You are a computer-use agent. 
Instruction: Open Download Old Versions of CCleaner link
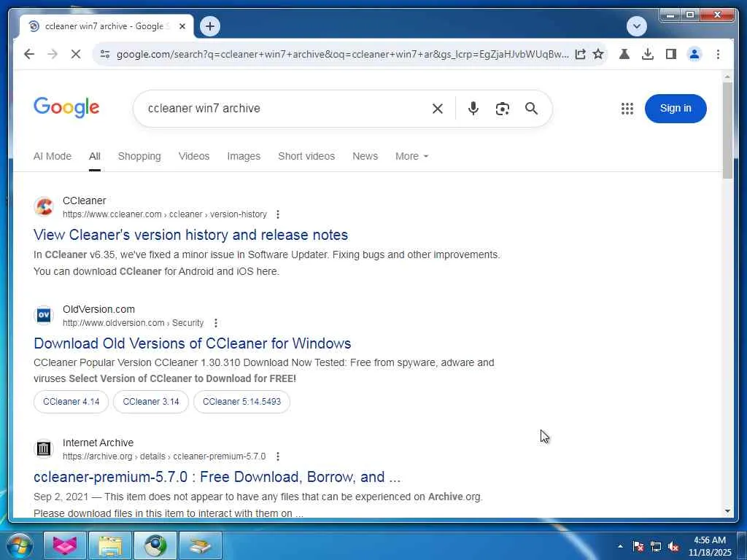[193, 343]
